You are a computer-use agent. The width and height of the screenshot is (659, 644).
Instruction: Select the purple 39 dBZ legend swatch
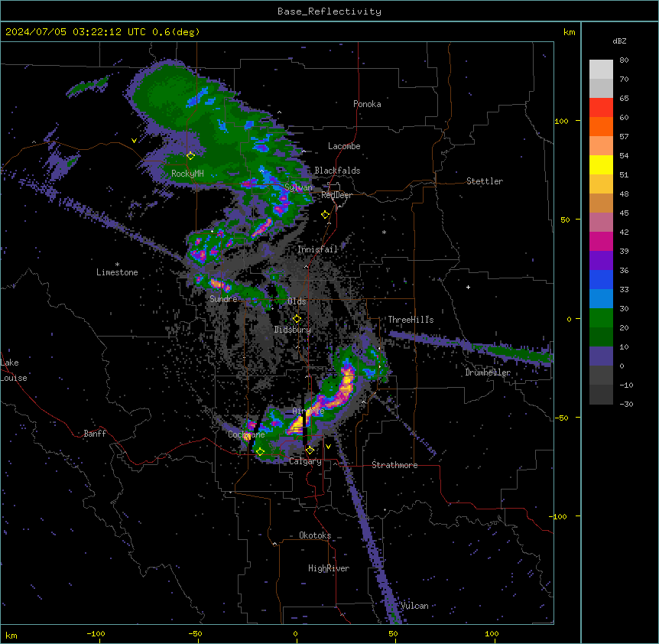[x=601, y=261]
